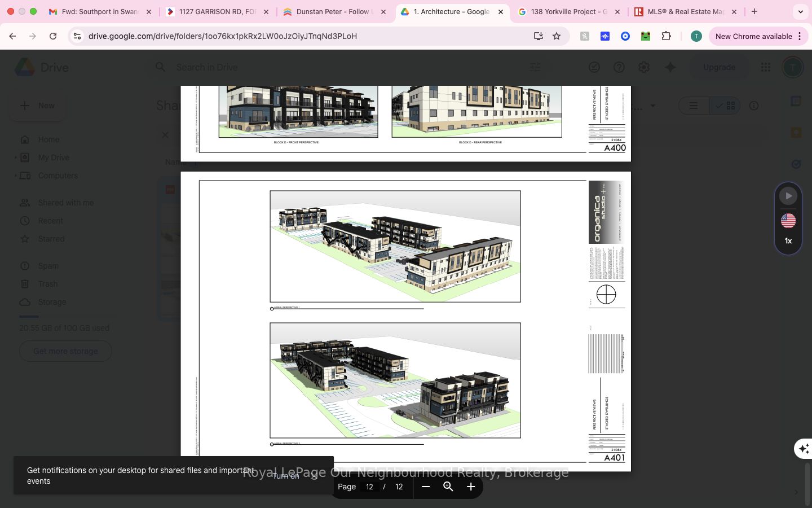Open a new browser tab
The width and height of the screenshot is (812, 508).
(x=754, y=11)
